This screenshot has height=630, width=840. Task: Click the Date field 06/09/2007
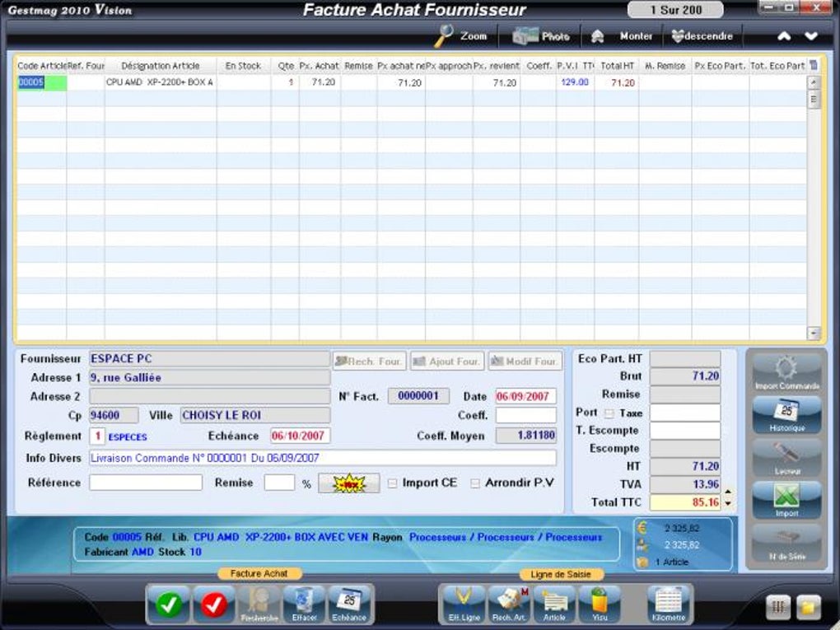(x=525, y=396)
